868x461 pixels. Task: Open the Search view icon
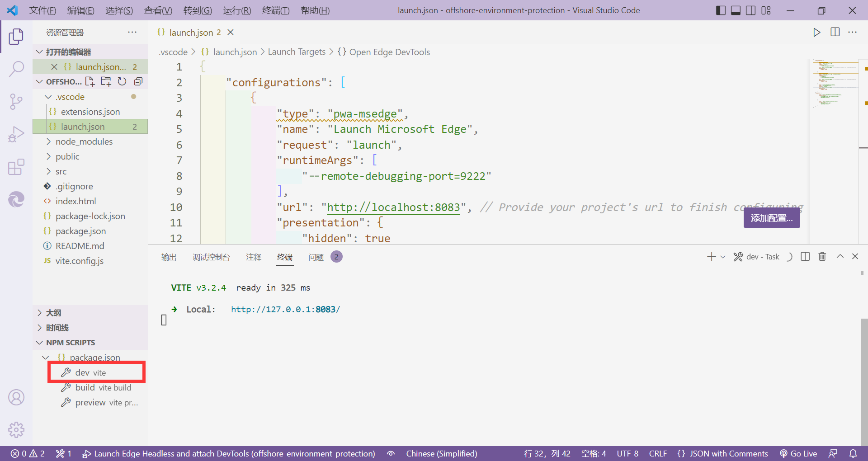tap(16, 69)
